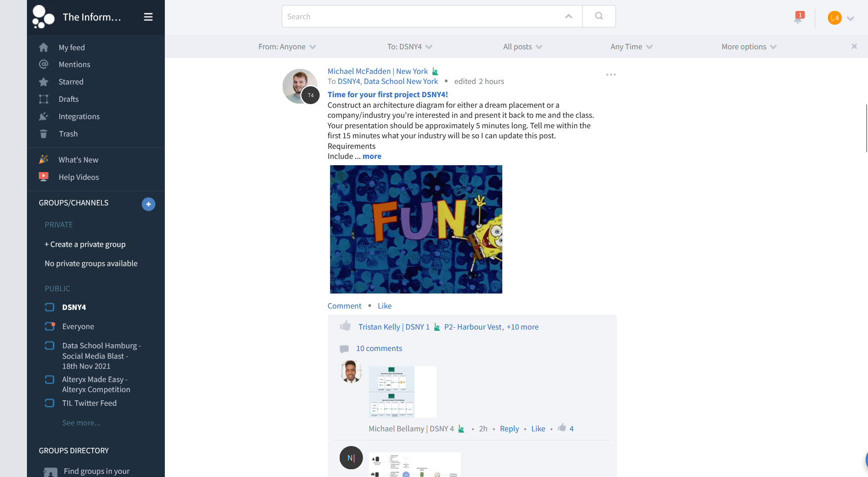Open the FUN SpongeBob image
The image size is (868, 477).
point(416,229)
